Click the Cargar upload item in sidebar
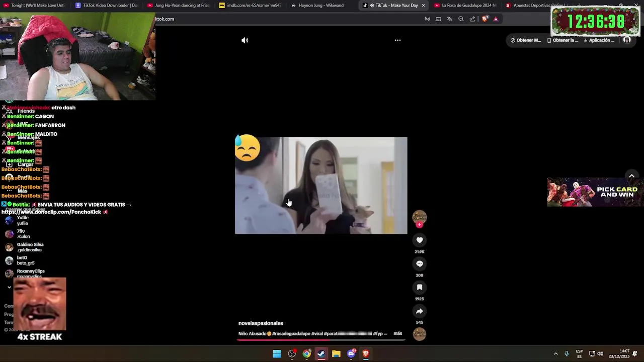 21,164
